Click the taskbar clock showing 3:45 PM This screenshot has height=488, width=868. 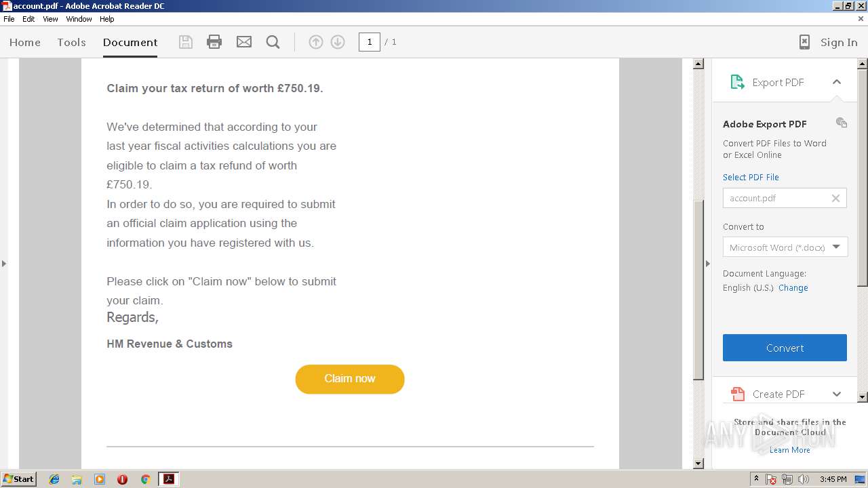click(833, 479)
